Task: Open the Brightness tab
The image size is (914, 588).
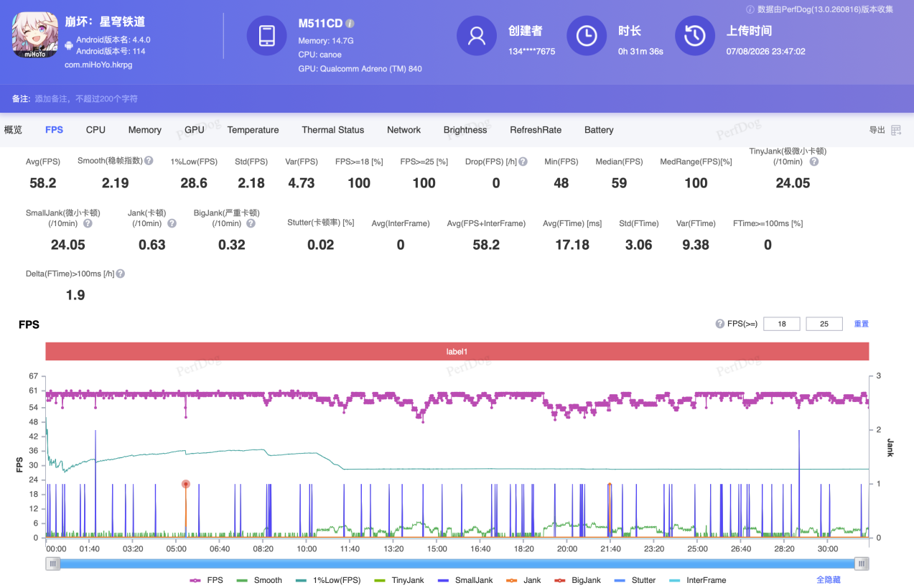Action: (465, 130)
